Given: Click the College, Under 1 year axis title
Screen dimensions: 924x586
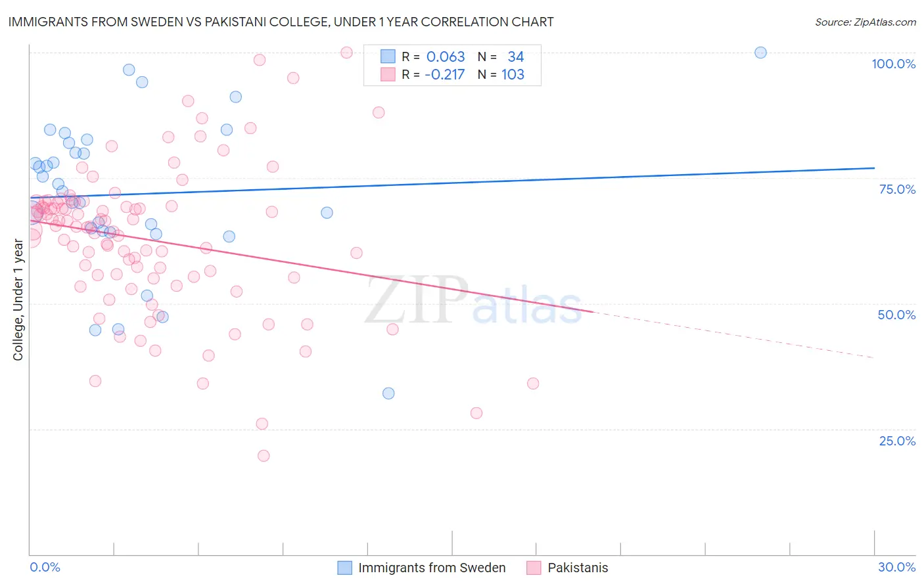Looking at the screenshot, I should [x=18, y=300].
